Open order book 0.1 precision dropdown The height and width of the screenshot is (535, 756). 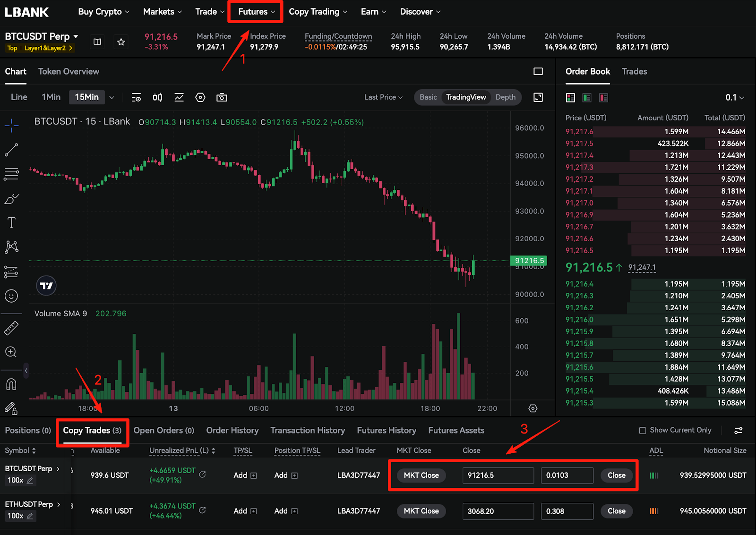coord(735,98)
